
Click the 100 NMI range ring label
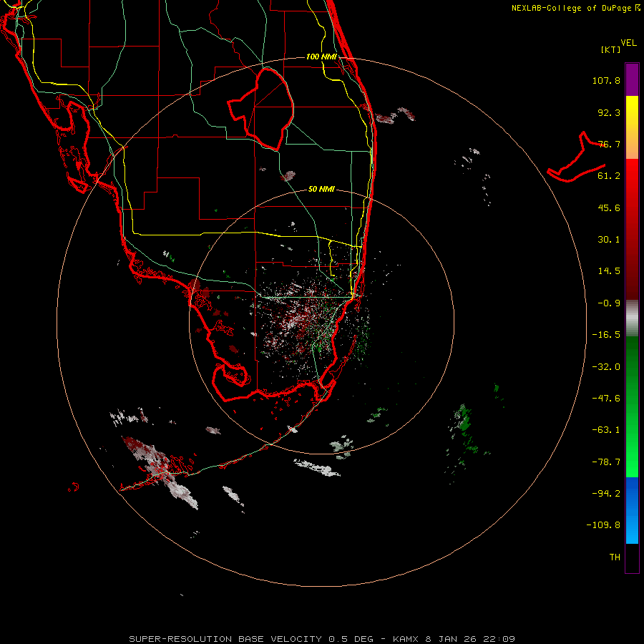[321, 57]
